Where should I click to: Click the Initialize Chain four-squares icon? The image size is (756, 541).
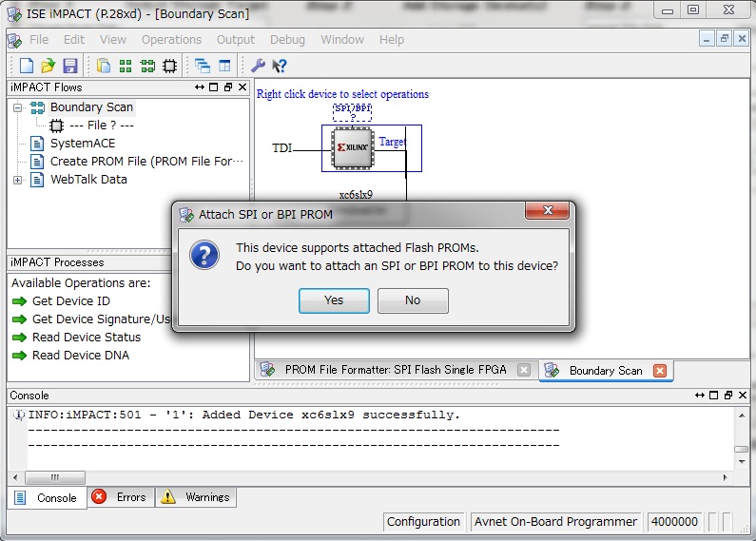click(x=126, y=66)
